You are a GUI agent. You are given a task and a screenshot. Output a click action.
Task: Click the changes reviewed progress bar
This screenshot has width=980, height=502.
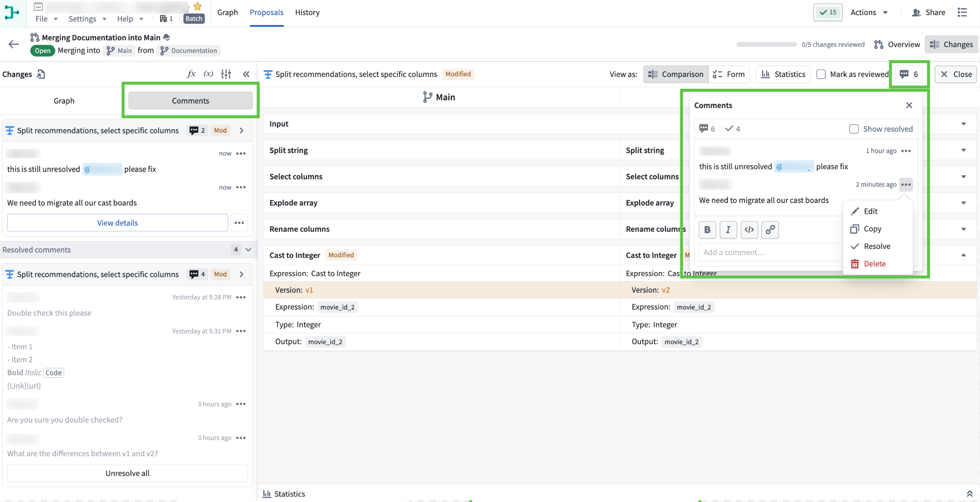tap(766, 44)
